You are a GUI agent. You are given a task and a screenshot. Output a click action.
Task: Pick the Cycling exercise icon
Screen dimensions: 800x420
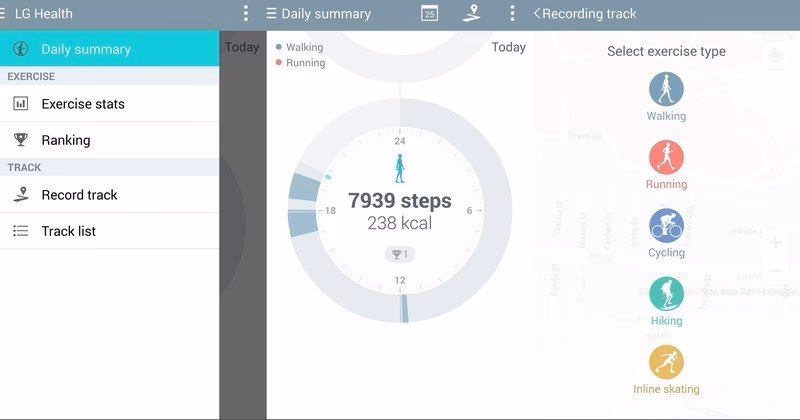coord(666,225)
